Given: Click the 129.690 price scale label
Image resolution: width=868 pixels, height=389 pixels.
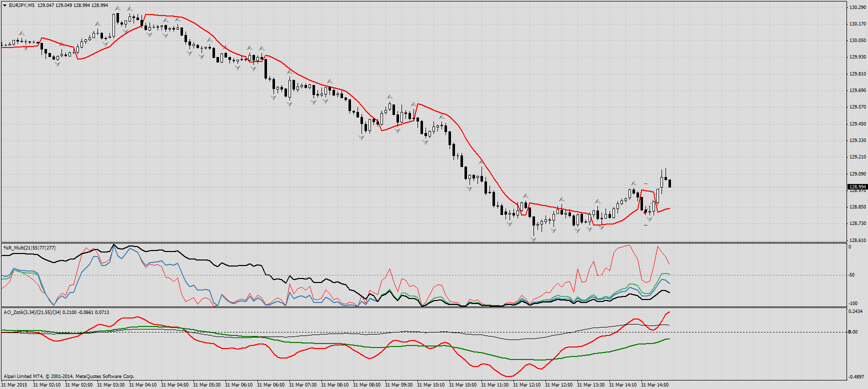Looking at the screenshot, I should coord(857,90).
